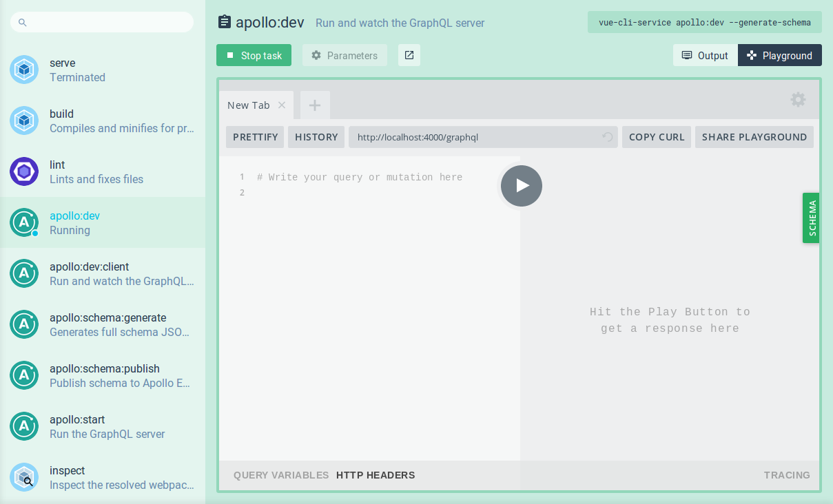Focus the task search input field
This screenshot has height=504, width=833.
[x=102, y=22]
